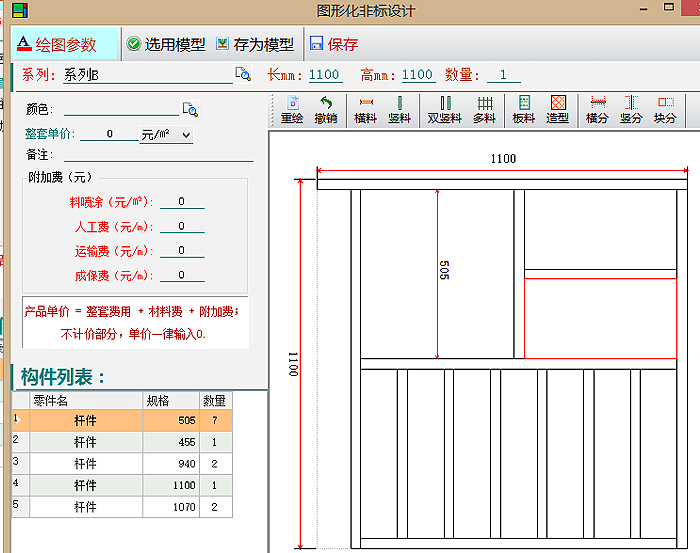The height and width of the screenshot is (553, 700).
Task: Choose the 横分 horizontal split tool
Action: (x=597, y=110)
